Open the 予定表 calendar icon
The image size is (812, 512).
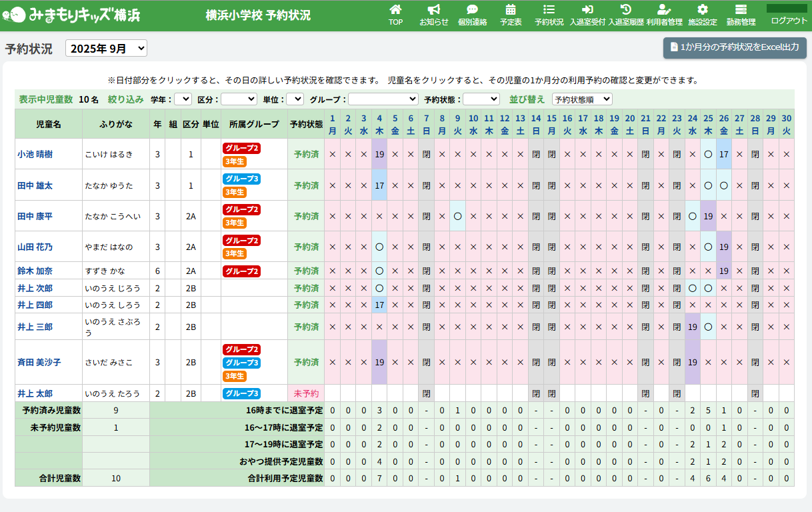point(511,10)
